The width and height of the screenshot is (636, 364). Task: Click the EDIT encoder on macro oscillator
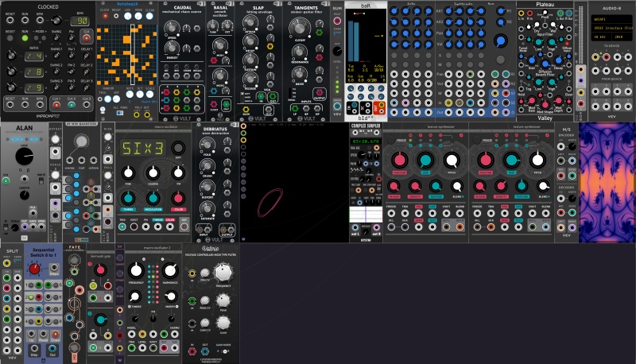(x=178, y=148)
